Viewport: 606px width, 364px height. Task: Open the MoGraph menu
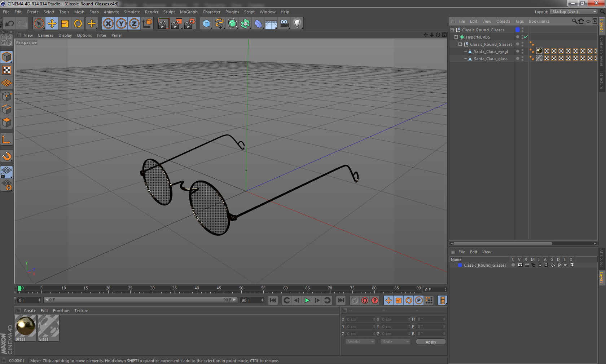(189, 12)
